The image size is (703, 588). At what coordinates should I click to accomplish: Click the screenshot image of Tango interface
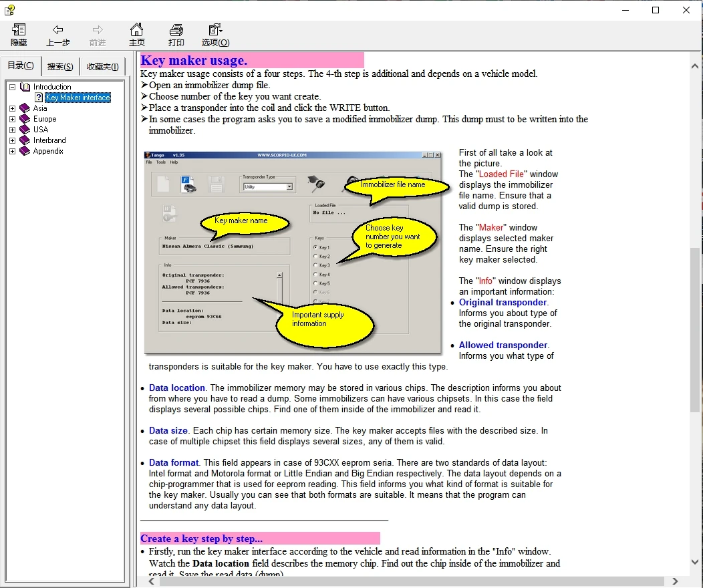(293, 253)
